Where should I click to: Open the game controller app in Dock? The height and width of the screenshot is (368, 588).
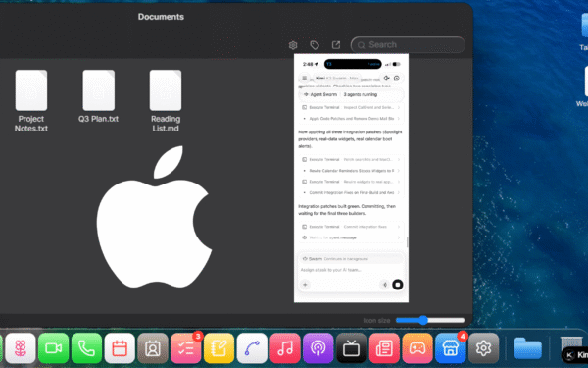coord(417,348)
